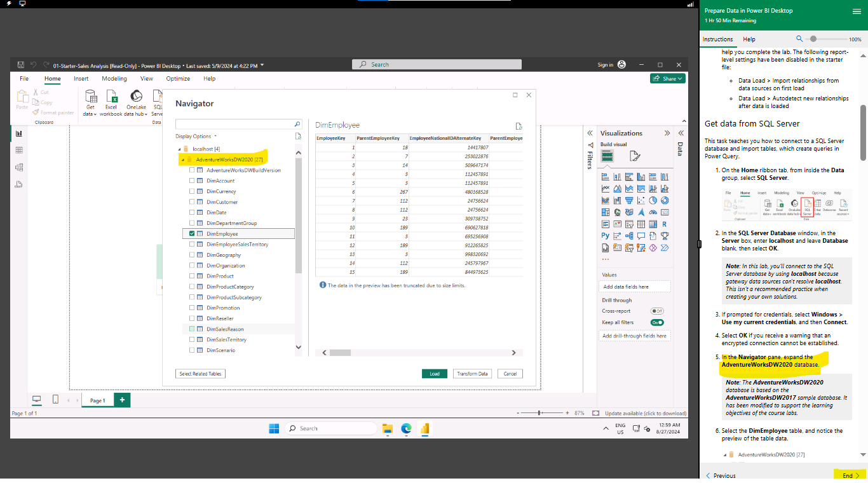Viewport: 868px width, 483px height.
Task: Select the R script visual
Action: point(665,224)
